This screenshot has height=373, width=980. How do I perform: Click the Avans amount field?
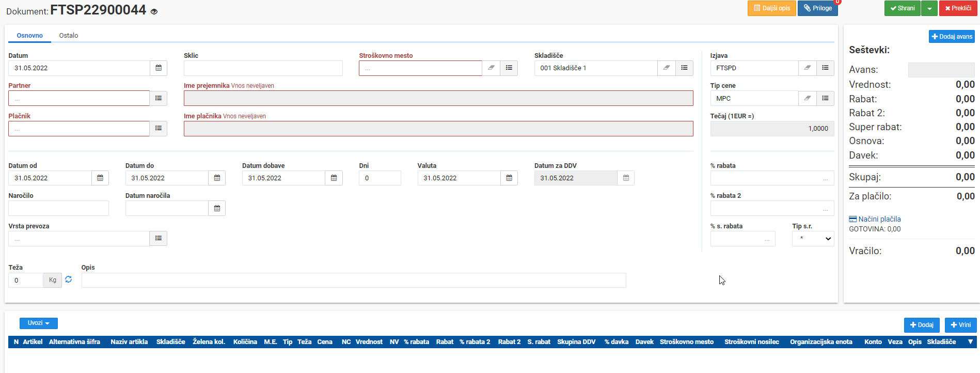pyautogui.click(x=941, y=70)
